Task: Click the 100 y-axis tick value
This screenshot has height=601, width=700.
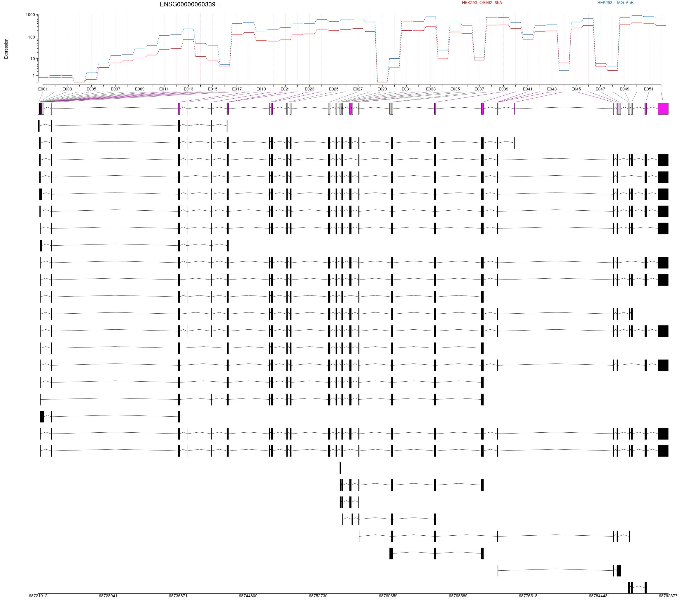Action: (x=32, y=37)
